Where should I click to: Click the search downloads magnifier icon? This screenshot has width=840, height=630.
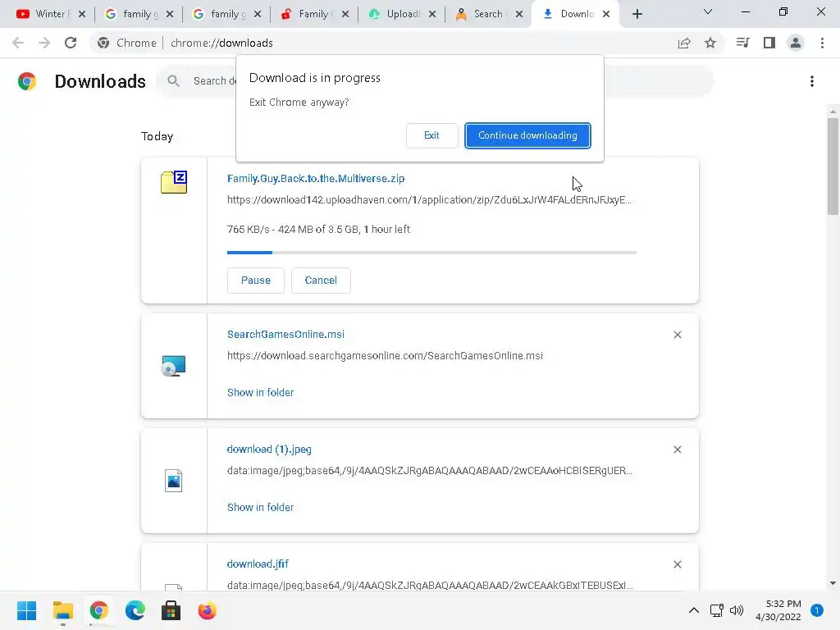tap(173, 81)
